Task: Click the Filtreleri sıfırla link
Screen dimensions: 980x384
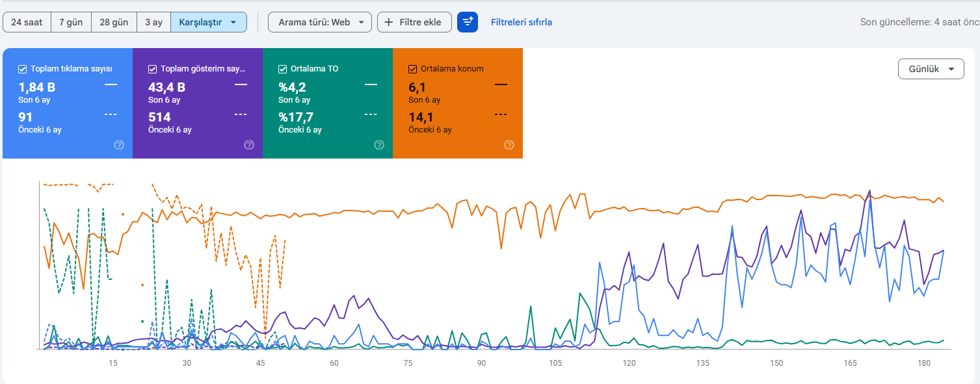Action: pos(522,22)
